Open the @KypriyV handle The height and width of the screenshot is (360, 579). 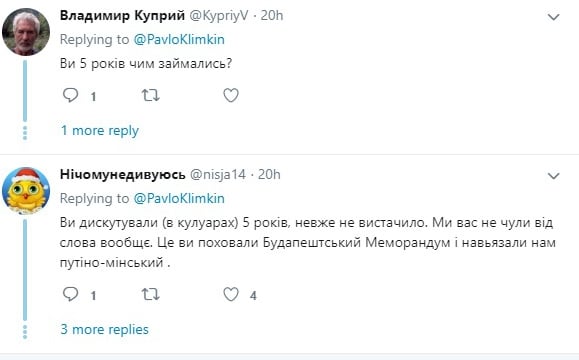click(219, 16)
